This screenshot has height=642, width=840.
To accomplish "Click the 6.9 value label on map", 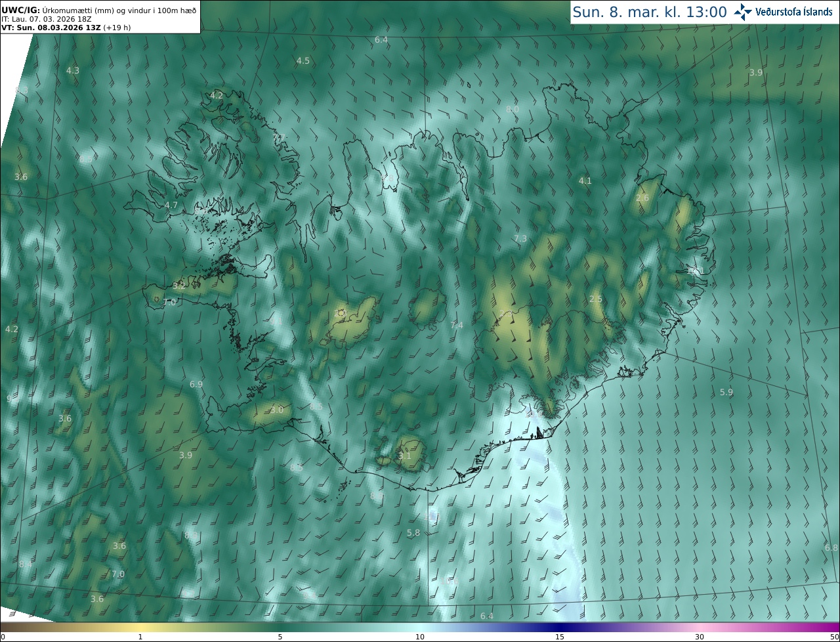I will tap(196, 384).
